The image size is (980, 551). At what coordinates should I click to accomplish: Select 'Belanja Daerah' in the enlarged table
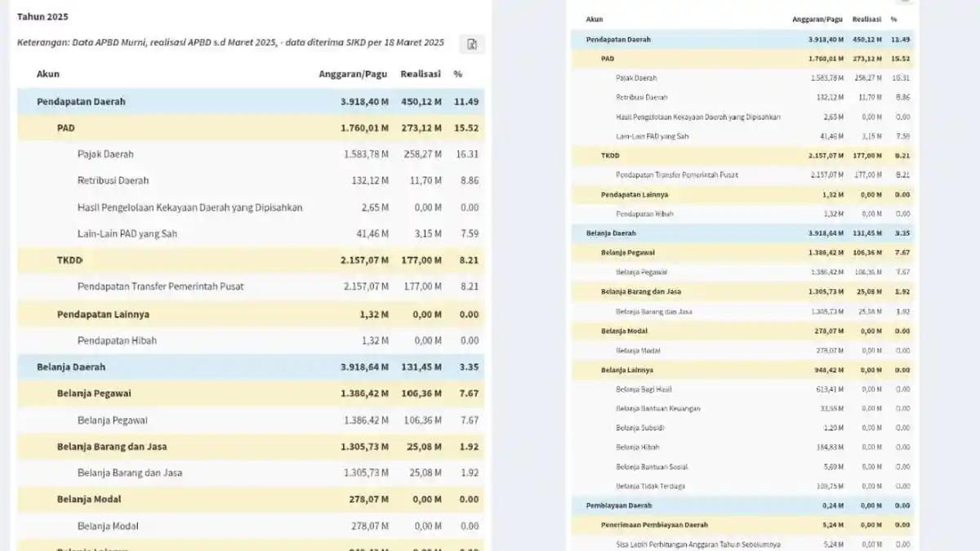click(71, 367)
